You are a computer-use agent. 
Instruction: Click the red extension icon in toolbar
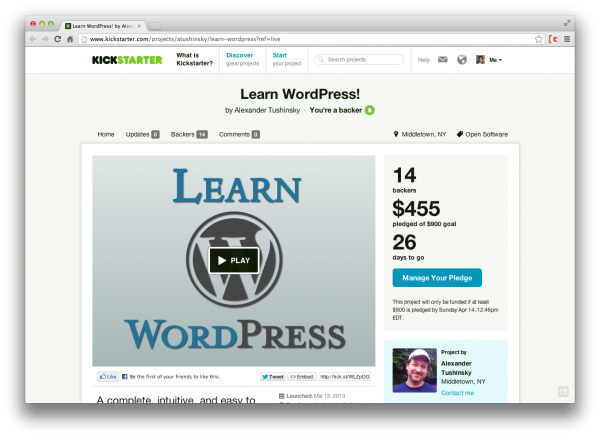tap(553, 39)
